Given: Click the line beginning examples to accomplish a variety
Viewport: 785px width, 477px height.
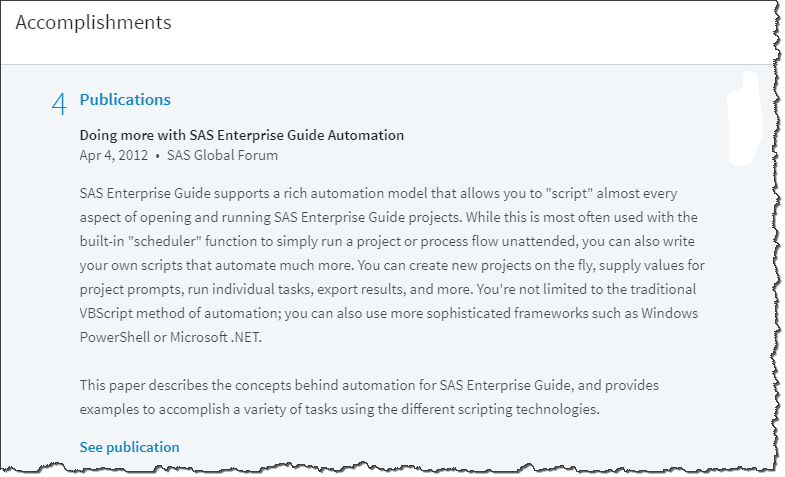Looking at the screenshot, I should coord(339,409).
